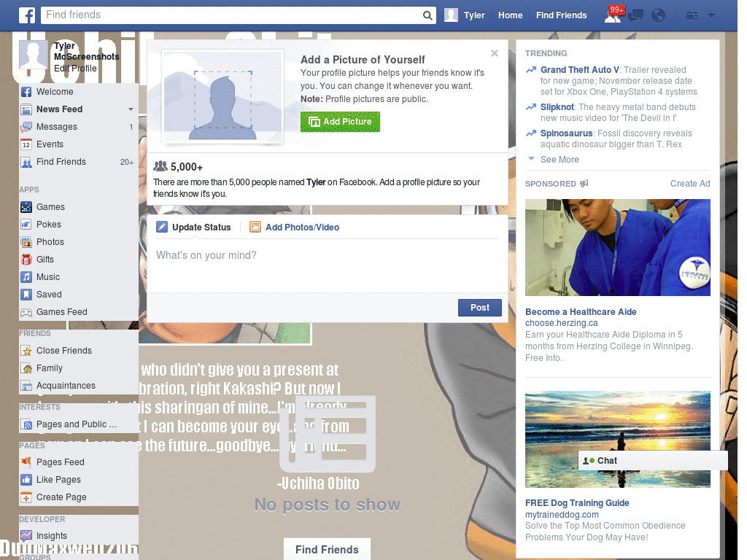Open the Insights developer icon

pos(26,536)
